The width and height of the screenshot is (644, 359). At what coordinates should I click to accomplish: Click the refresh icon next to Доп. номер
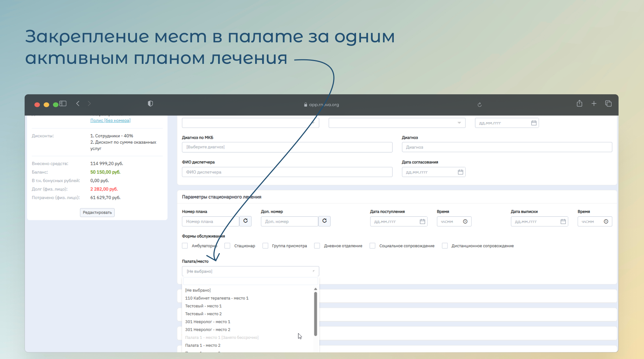(x=324, y=221)
